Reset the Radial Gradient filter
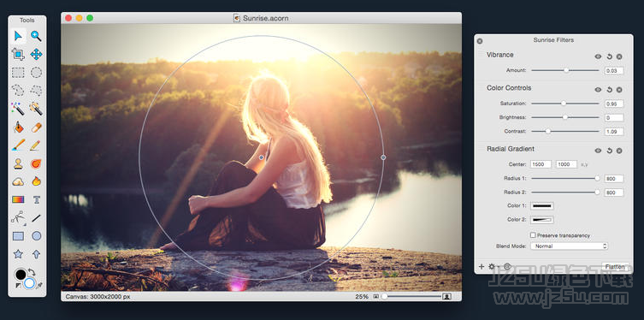The image size is (644, 320). click(x=609, y=151)
